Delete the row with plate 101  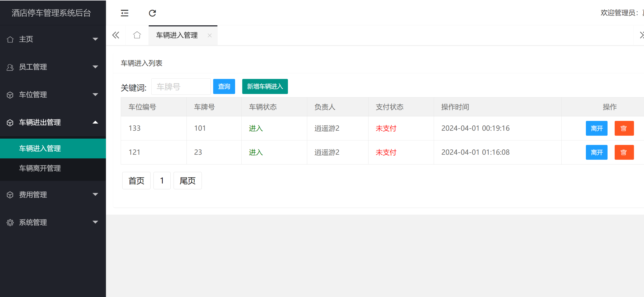(624, 128)
